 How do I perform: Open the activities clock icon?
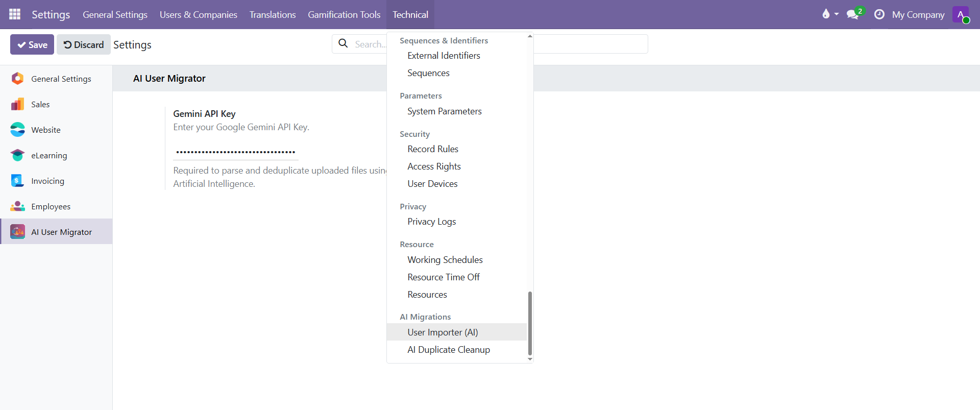coord(879,14)
